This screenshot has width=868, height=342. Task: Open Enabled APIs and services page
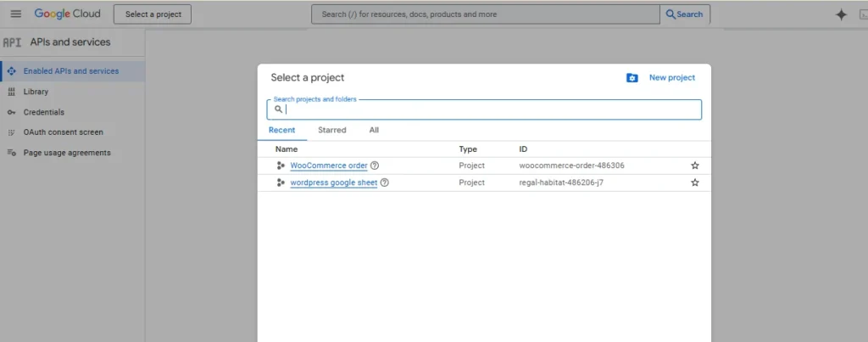click(73, 71)
